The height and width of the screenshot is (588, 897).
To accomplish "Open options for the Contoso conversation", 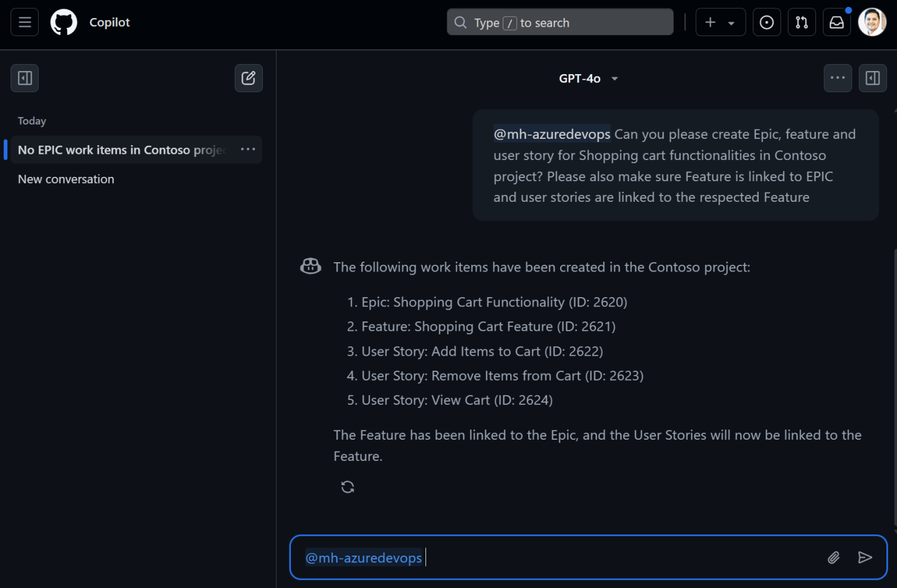I will (x=248, y=149).
